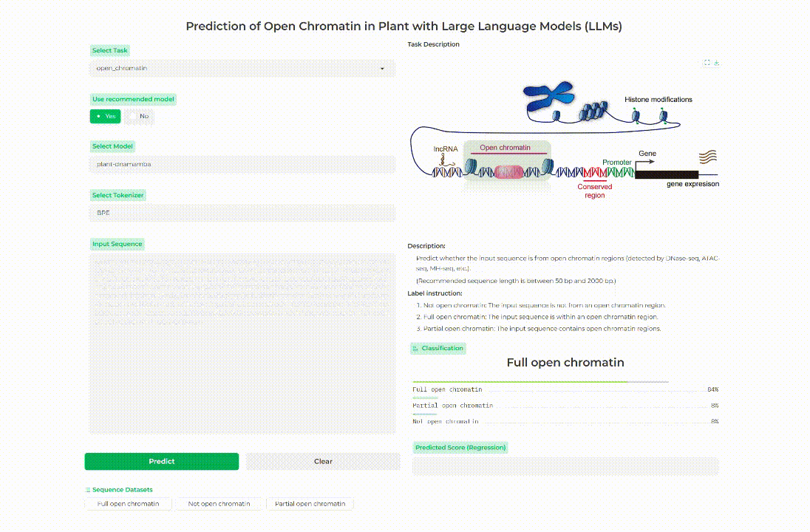The image size is (810, 532).
Task: Open the BPE tokenizer selector
Action: [242, 213]
